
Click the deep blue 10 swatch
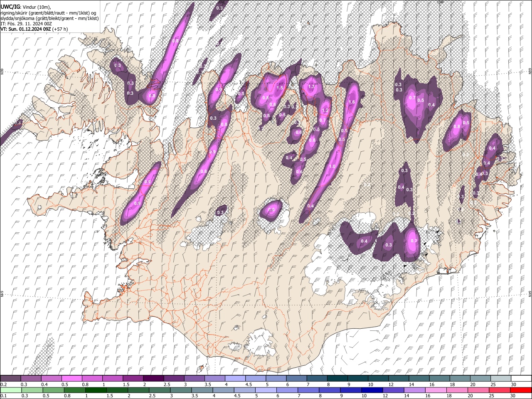click(372, 390)
